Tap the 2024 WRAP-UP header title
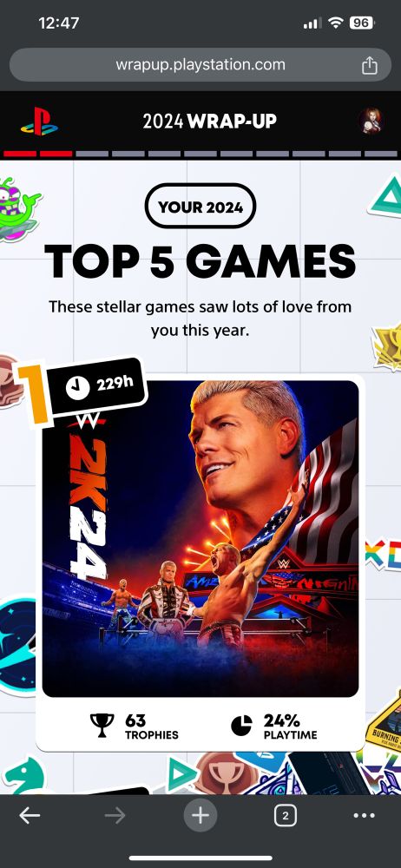This screenshot has width=401, height=868. click(x=210, y=122)
